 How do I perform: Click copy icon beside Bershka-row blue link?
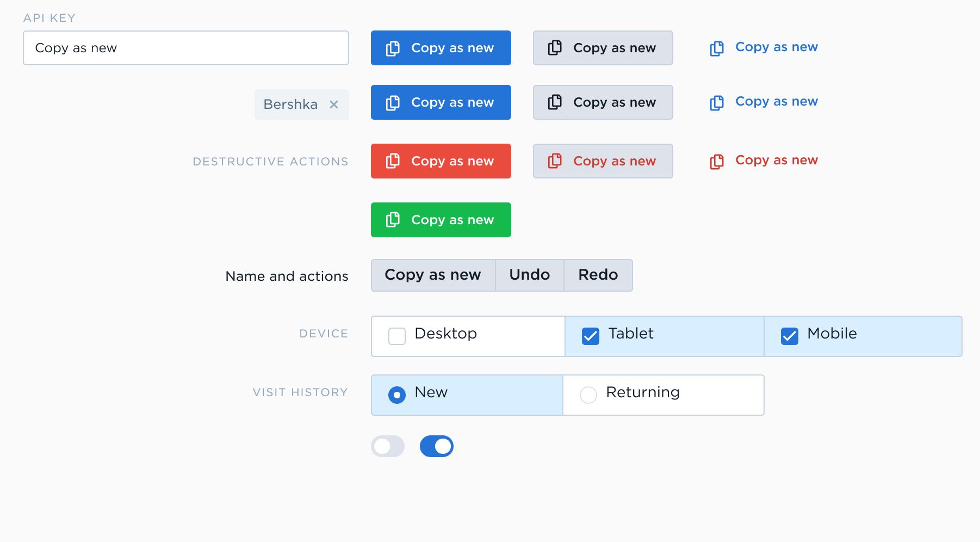click(717, 103)
